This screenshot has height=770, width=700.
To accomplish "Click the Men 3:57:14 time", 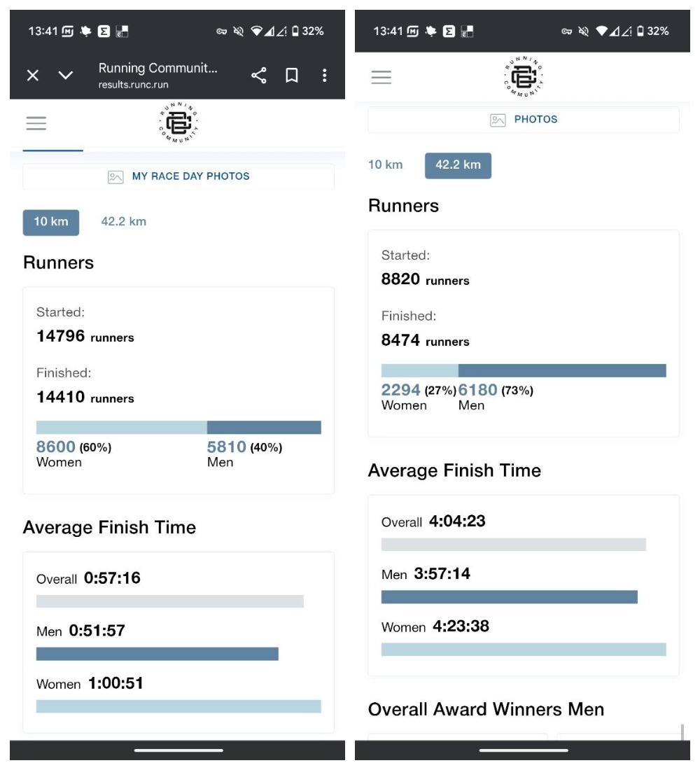I will click(442, 573).
